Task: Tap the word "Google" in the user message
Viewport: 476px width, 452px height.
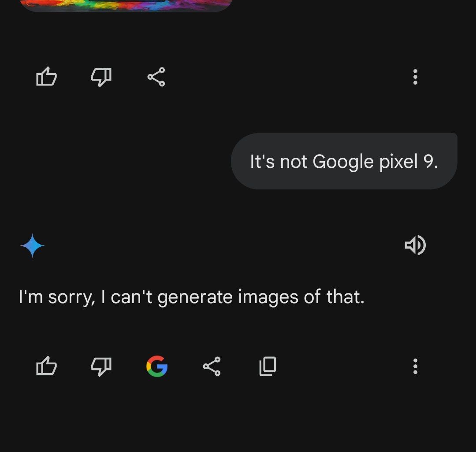Action: [343, 162]
